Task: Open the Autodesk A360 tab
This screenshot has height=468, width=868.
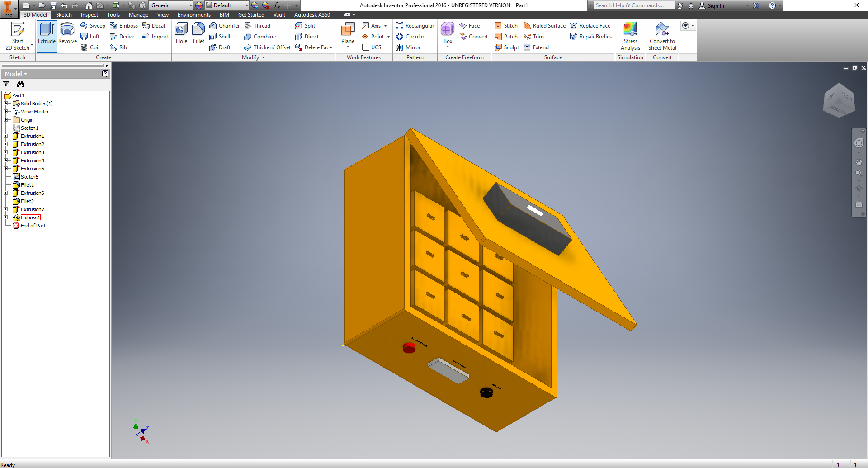Action: (x=312, y=15)
